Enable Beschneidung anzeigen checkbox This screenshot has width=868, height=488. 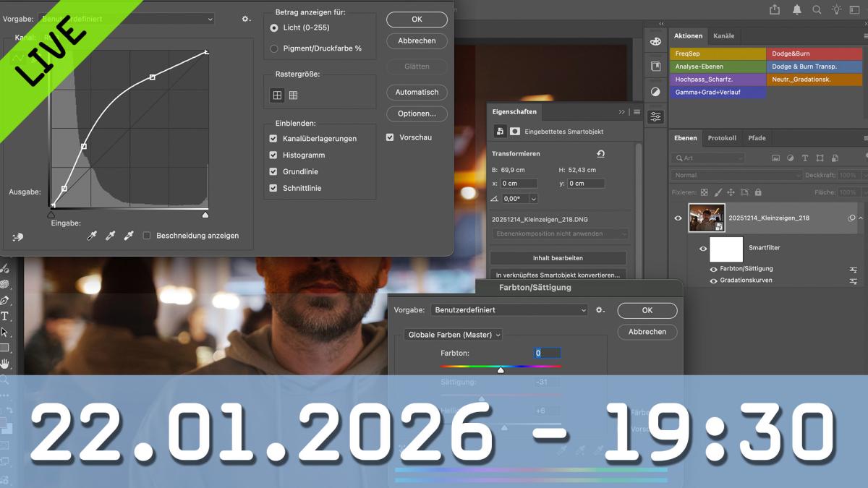[x=147, y=236]
